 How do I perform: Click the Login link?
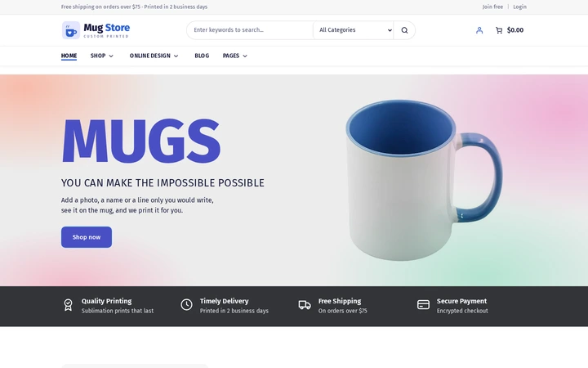click(x=519, y=7)
